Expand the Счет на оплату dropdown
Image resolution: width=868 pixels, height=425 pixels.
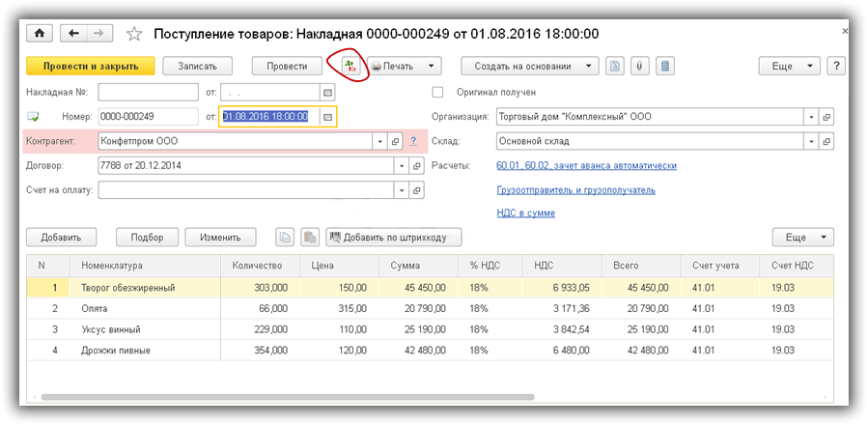(403, 190)
